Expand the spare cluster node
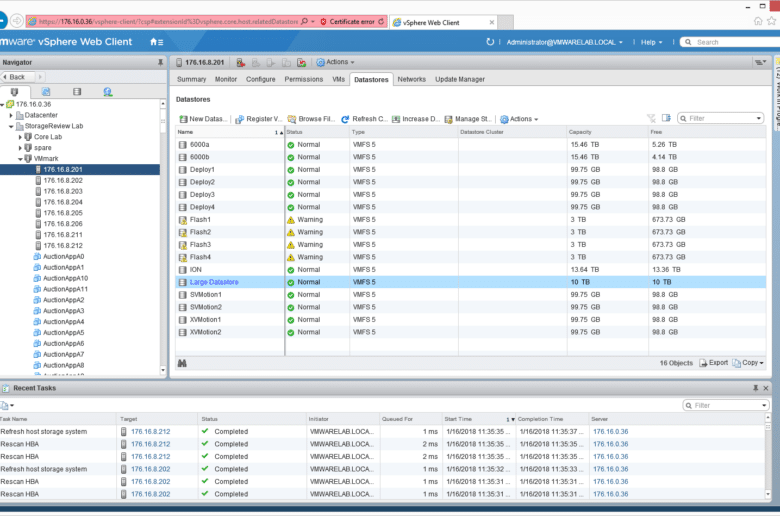 pyautogui.click(x=20, y=148)
